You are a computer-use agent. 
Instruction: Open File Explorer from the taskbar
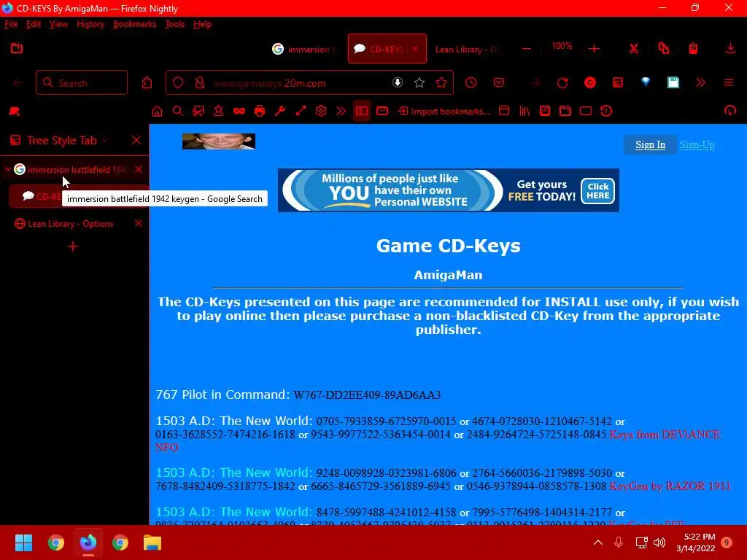(x=152, y=542)
